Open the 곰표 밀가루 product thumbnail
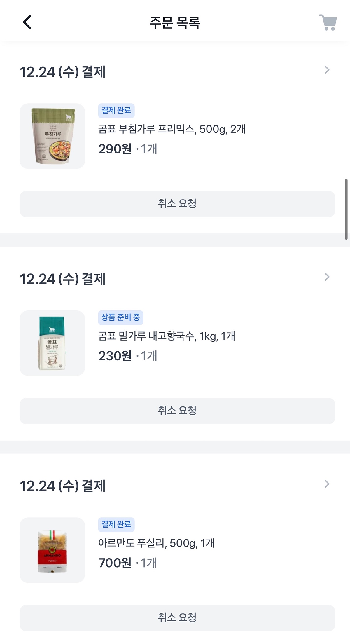Image resolution: width=350 pixels, height=644 pixels. tap(52, 343)
